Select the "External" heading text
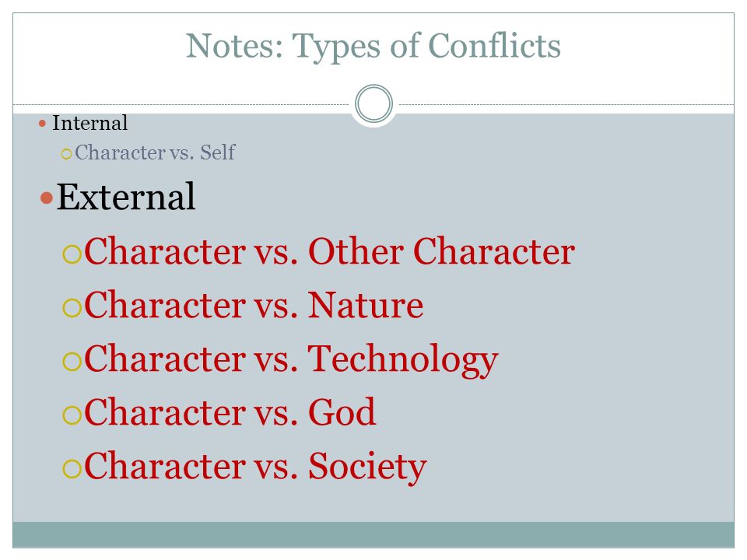The width and height of the screenshot is (747, 560). pos(126,196)
